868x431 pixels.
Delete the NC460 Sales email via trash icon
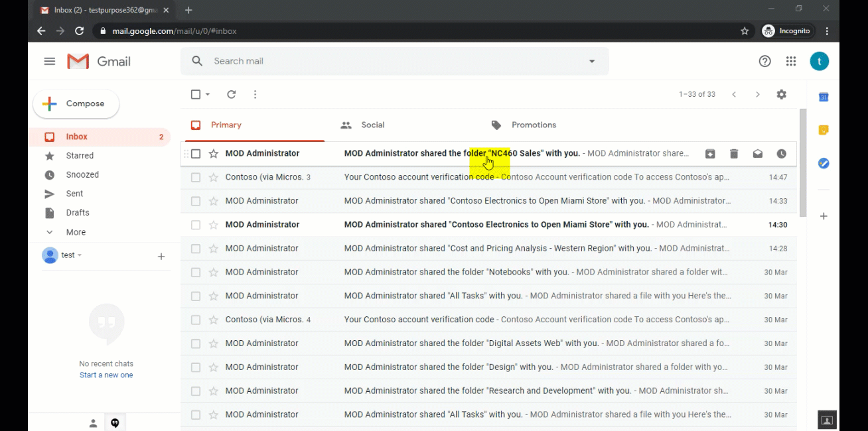point(734,154)
